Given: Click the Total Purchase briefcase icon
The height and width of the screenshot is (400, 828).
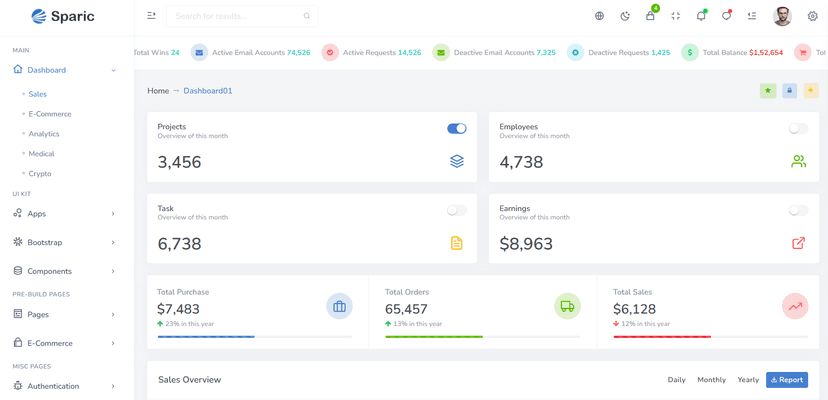Looking at the screenshot, I should click(x=340, y=306).
